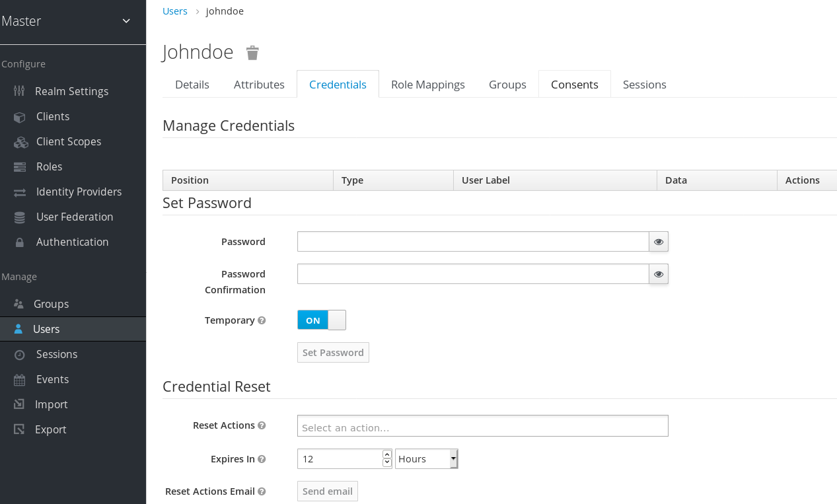The height and width of the screenshot is (504, 837).
Task: Show the Password Confirmation field contents
Action: pos(659,274)
